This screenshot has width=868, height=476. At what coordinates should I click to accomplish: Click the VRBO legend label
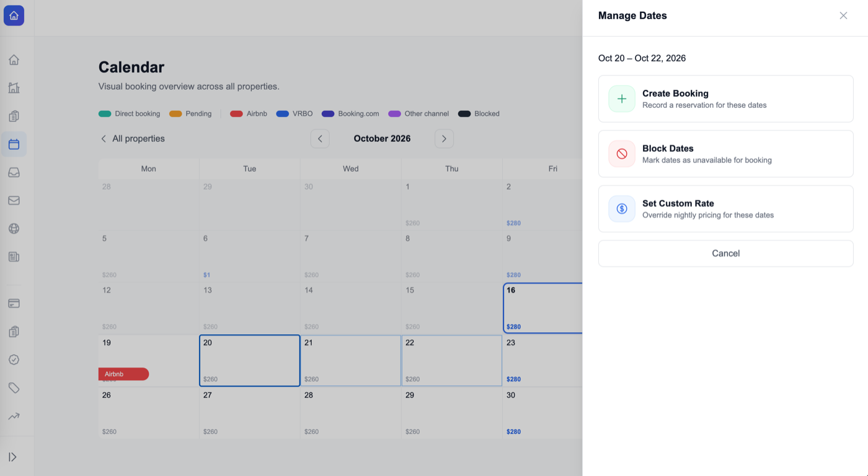click(x=303, y=114)
